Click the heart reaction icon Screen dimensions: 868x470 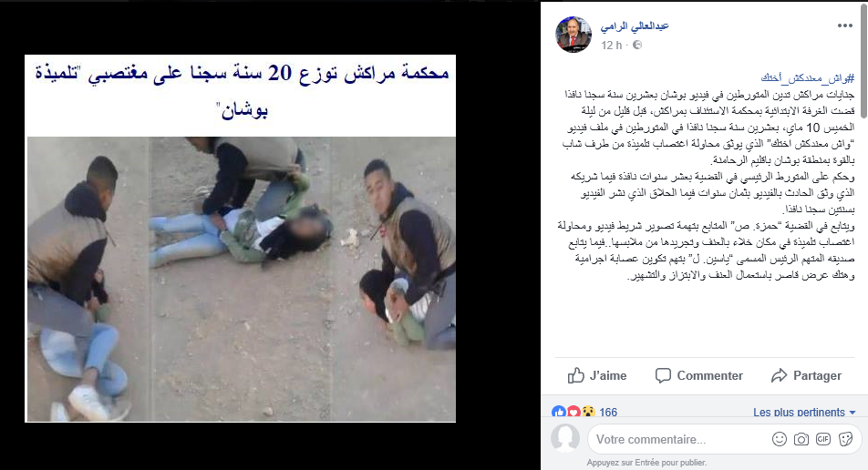click(573, 412)
